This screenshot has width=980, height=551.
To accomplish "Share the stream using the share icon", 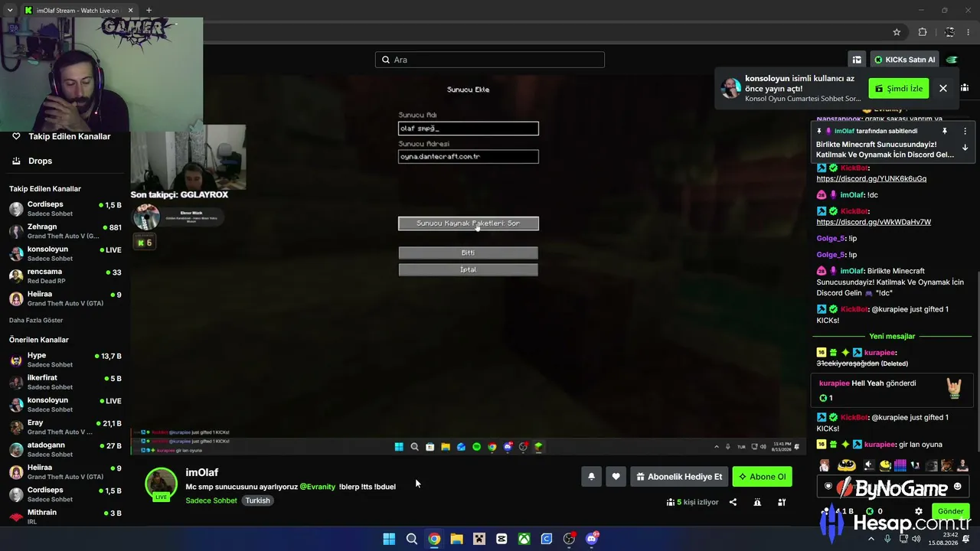I will point(733,503).
